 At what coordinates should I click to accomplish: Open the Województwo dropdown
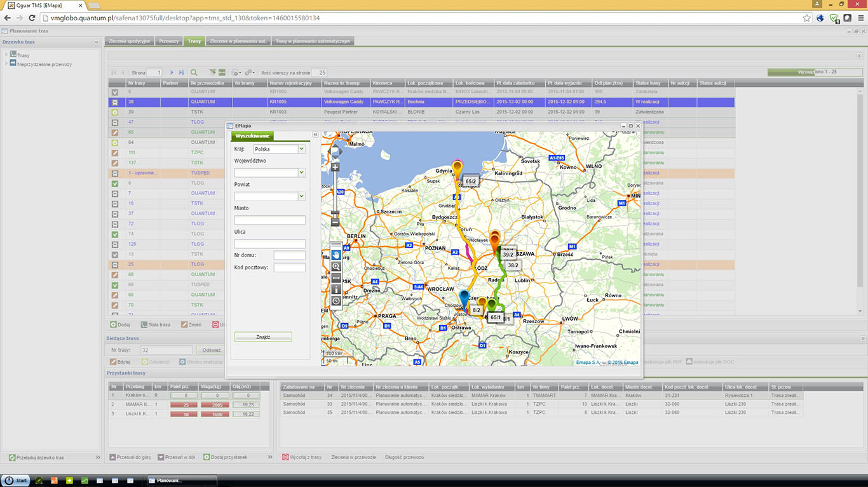(301, 173)
